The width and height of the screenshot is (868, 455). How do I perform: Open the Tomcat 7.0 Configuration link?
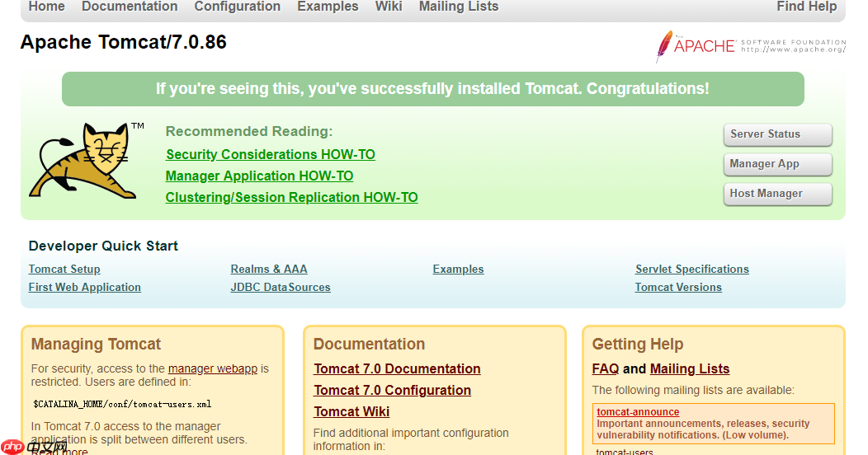click(x=393, y=391)
